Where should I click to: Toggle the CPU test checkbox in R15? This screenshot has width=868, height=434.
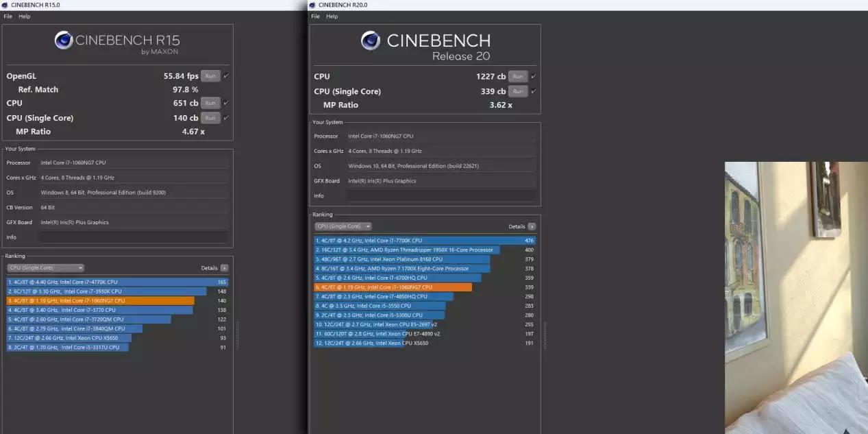tap(226, 103)
